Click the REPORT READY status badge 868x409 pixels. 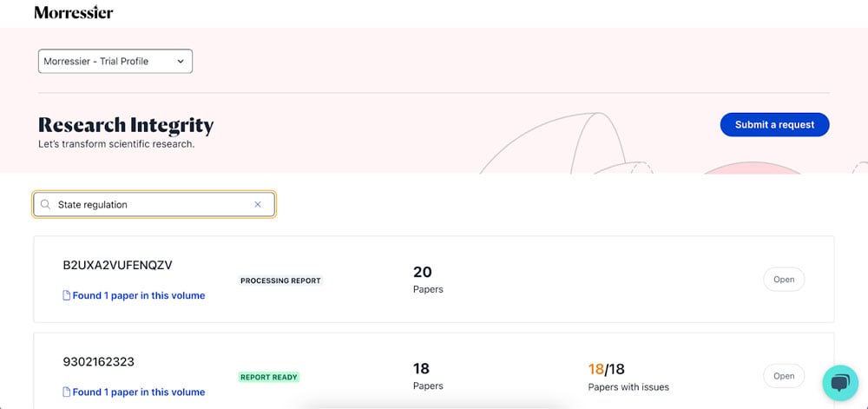(x=269, y=377)
